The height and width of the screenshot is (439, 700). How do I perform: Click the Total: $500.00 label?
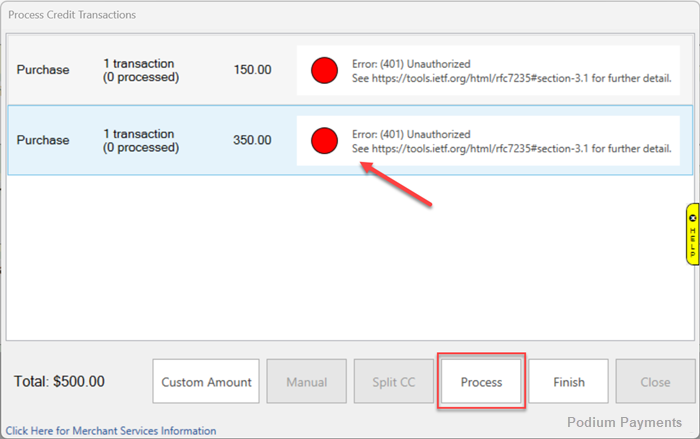[x=60, y=382]
